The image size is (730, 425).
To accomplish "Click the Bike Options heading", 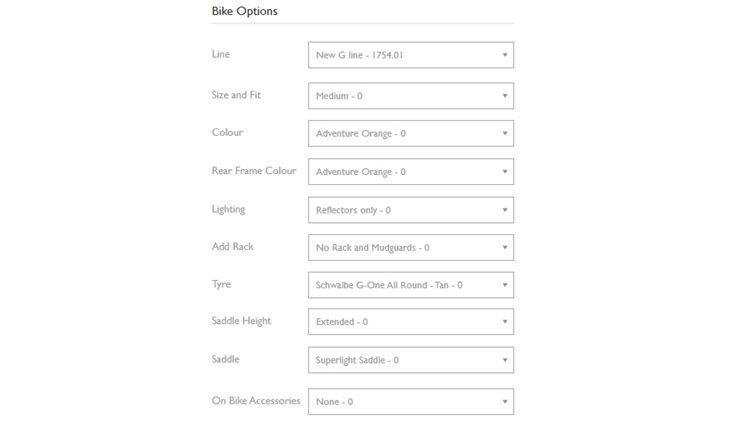I will coord(245,11).
